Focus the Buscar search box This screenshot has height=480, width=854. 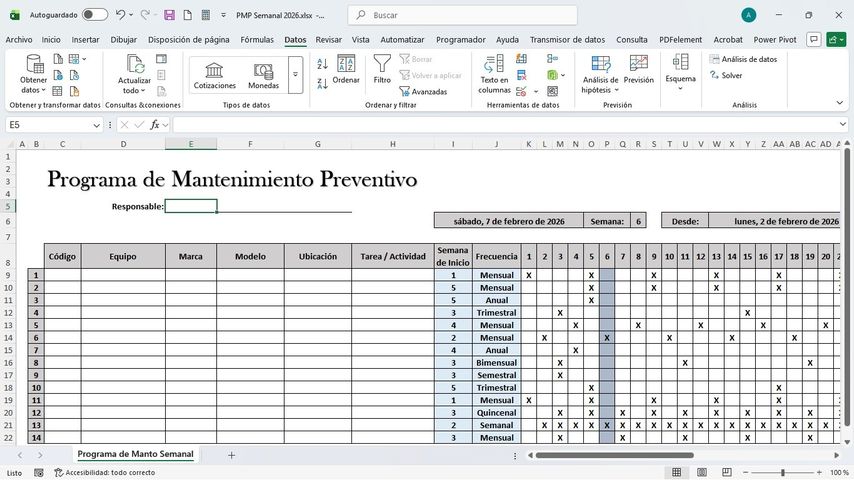tap(462, 15)
